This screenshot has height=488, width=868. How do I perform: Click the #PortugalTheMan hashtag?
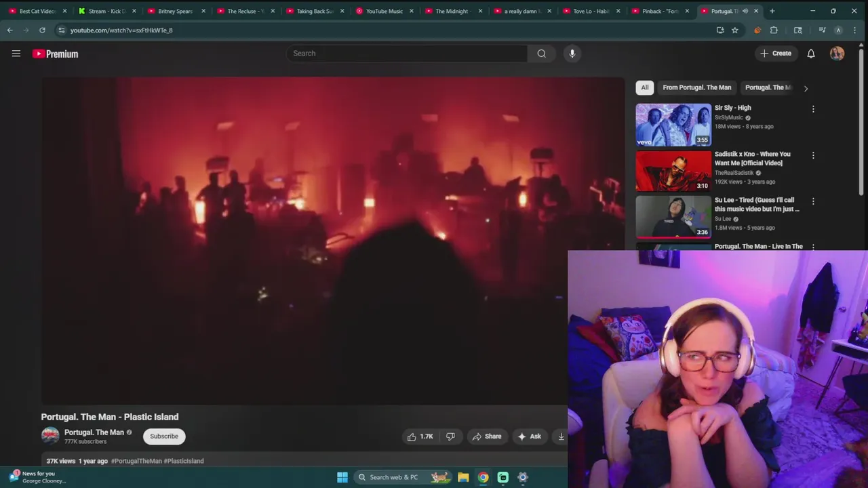(x=136, y=461)
